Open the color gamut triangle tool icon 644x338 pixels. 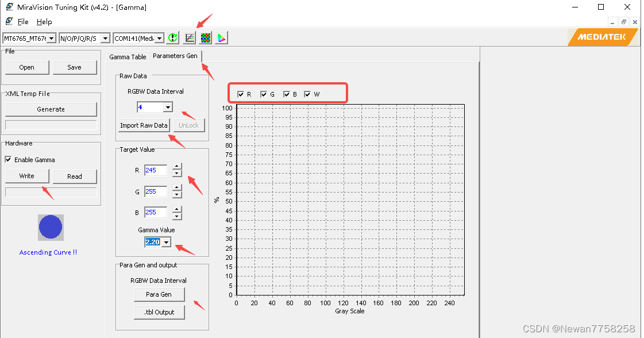click(x=221, y=38)
